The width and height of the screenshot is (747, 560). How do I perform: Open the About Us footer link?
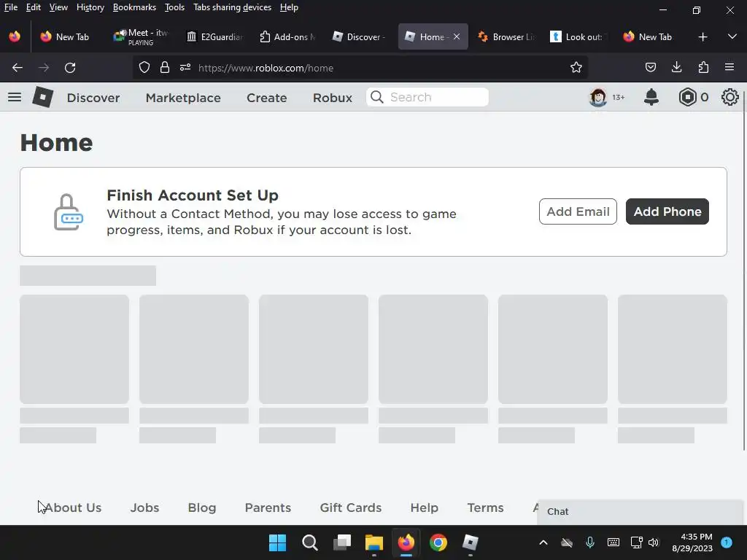[73, 507]
